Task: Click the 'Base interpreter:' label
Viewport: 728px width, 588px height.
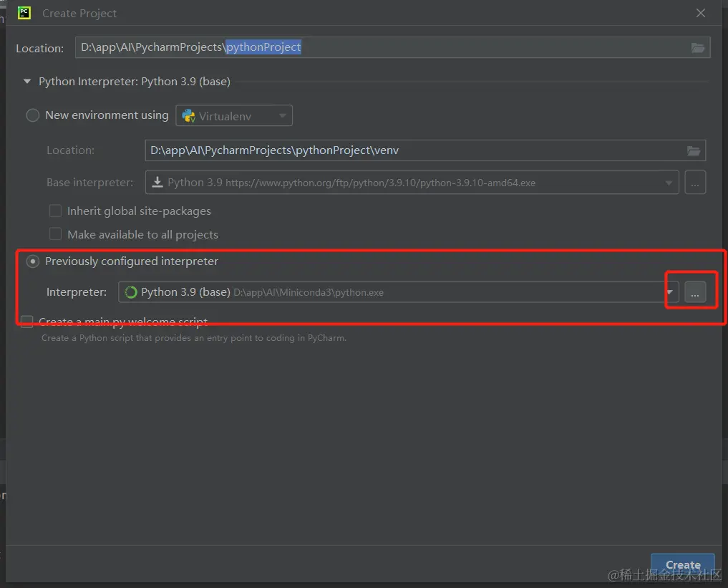Action: pyautogui.click(x=89, y=183)
